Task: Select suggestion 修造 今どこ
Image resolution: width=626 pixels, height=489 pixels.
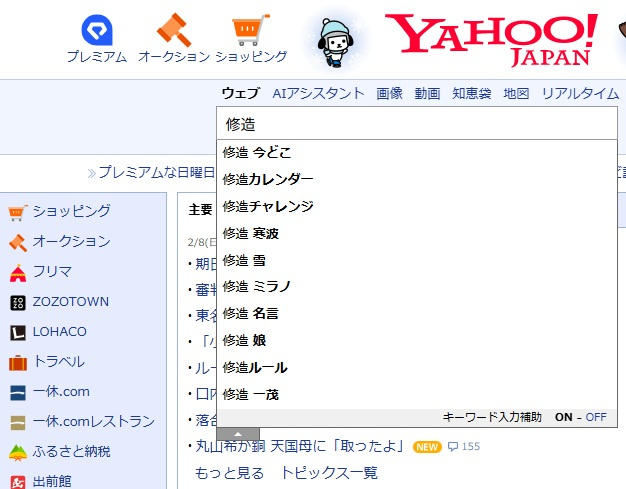Action: click(257, 153)
